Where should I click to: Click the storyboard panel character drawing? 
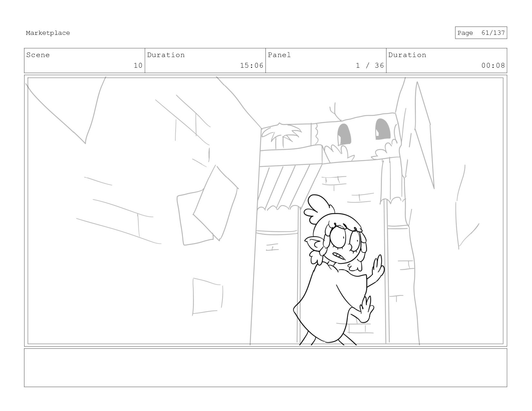click(339, 269)
